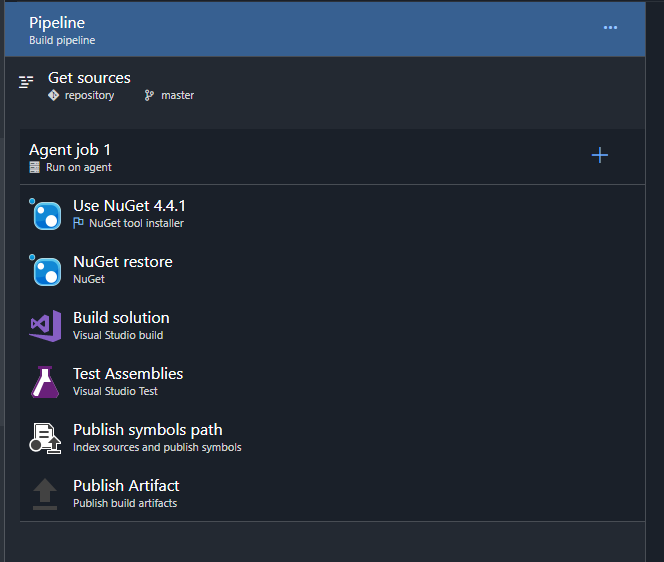664x562 pixels.
Task: Click the repository label
Action: point(89,95)
